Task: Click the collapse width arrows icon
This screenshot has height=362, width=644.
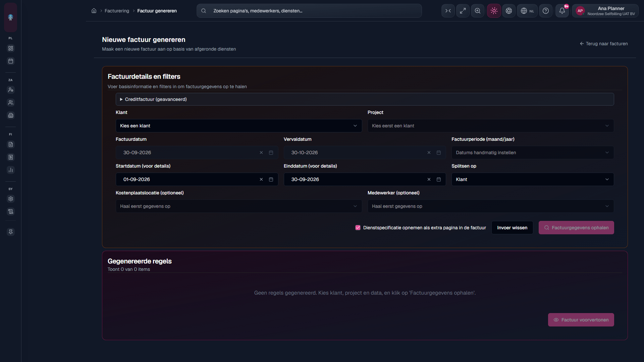Action: [x=448, y=11]
